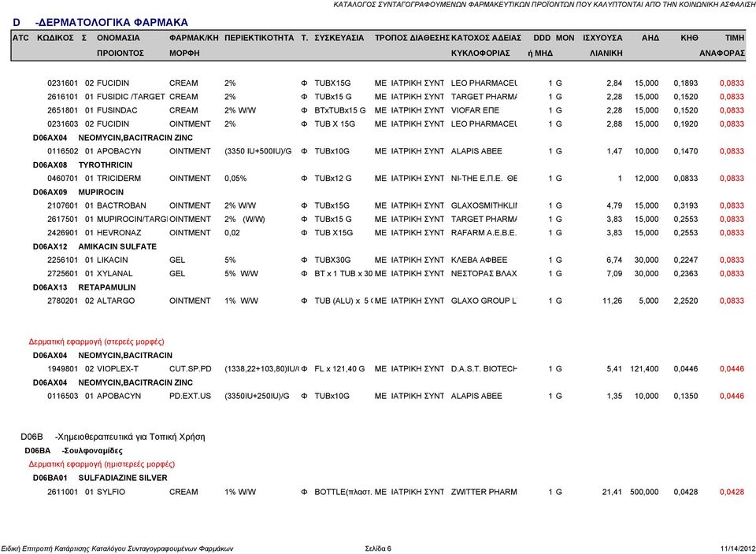The image size is (756, 554).
Task: Click the product name FUSINDAC
Action: pyautogui.click(x=117, y=110)
